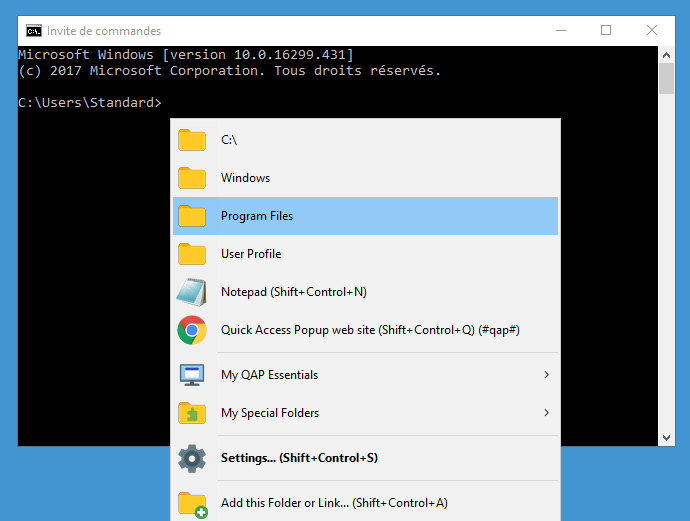690x521 pixels.
Task: Click the C:\Users\Standard> prompt line
Action: click(x=90, y=103)
